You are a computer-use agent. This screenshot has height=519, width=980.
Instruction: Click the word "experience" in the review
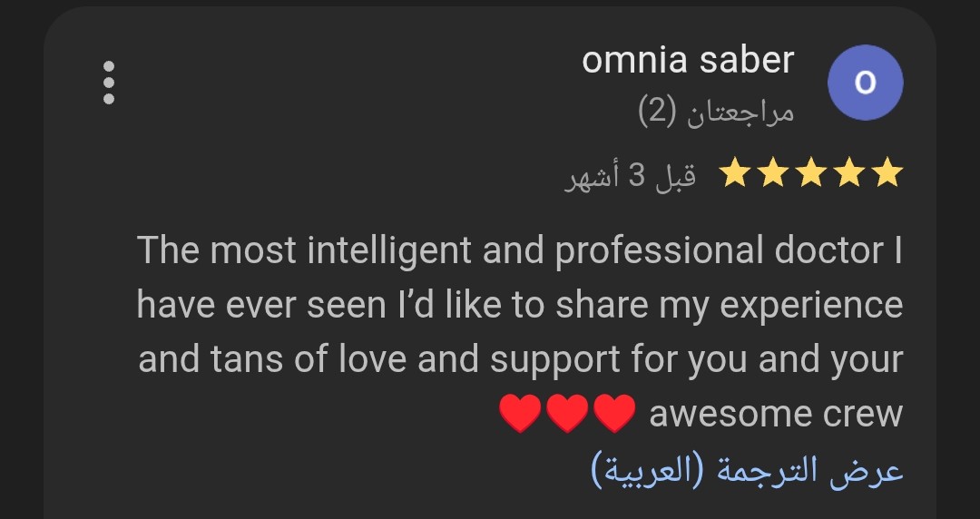(x=811, y=305)
